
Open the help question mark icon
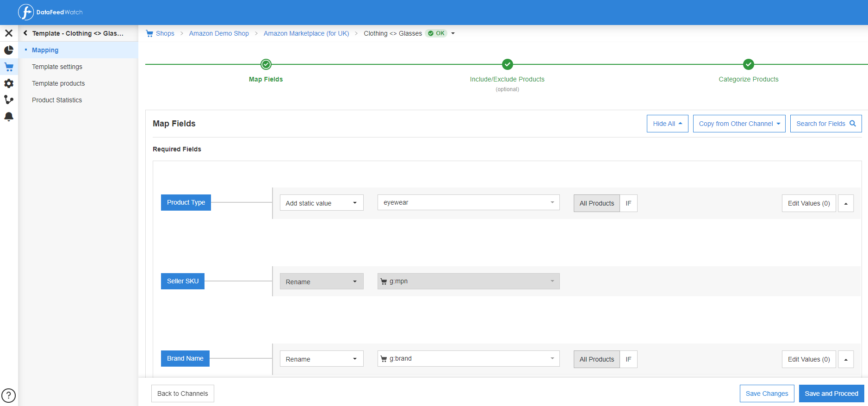[9, 395]
